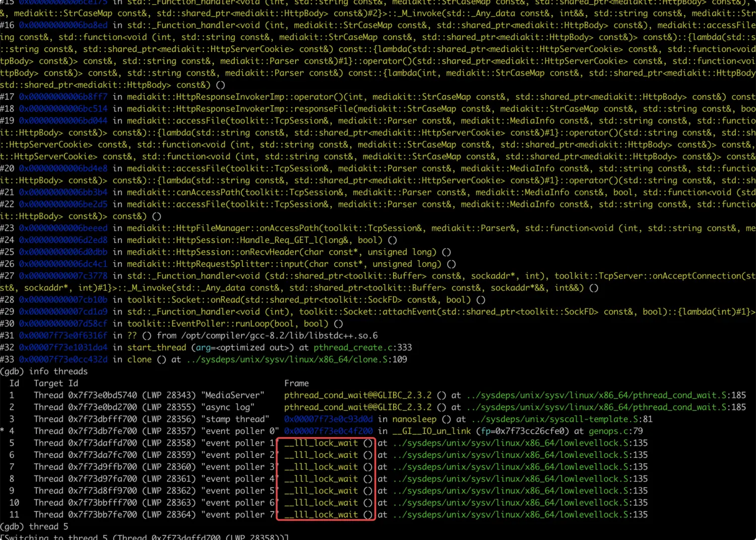
Task: Click the blue address of frame #32
Action: pyautogui.click(x=63, y=347)
